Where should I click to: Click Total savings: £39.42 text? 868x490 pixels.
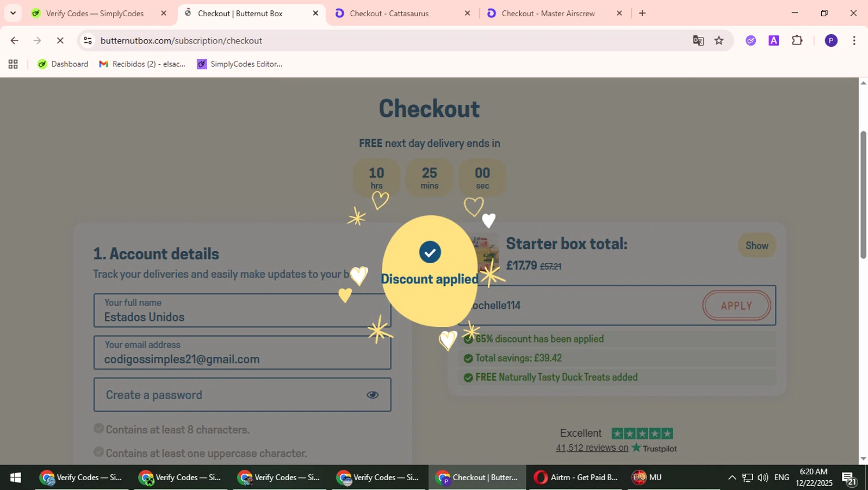click(x=518, y=358)
